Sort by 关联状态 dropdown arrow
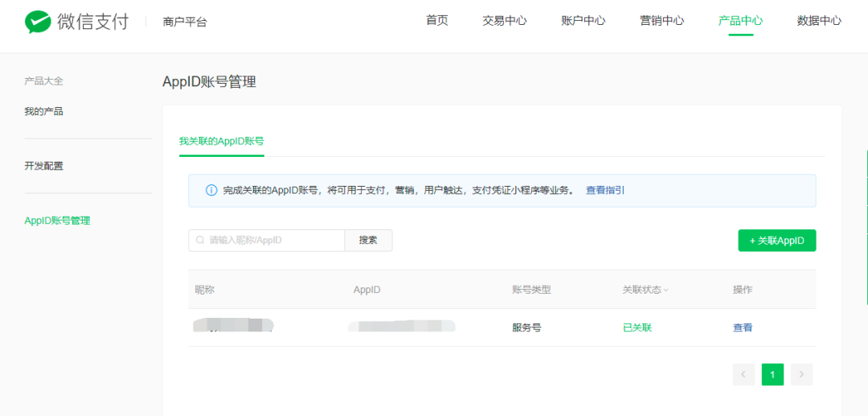 [x=666, y=290]
